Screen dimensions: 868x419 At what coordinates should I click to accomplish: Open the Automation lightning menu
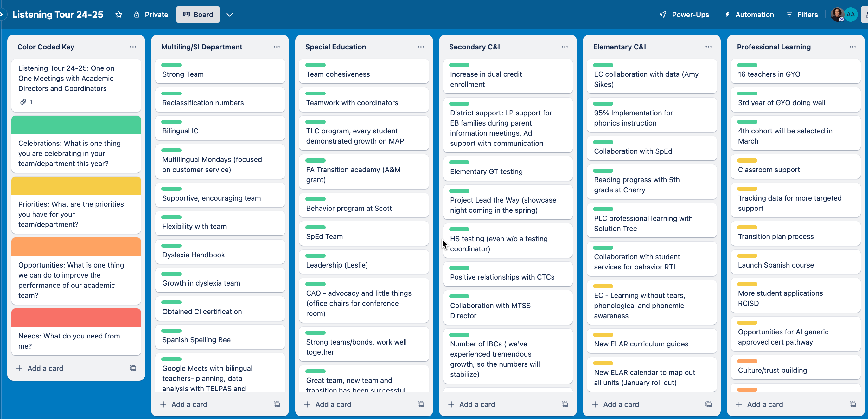(749, 15)
